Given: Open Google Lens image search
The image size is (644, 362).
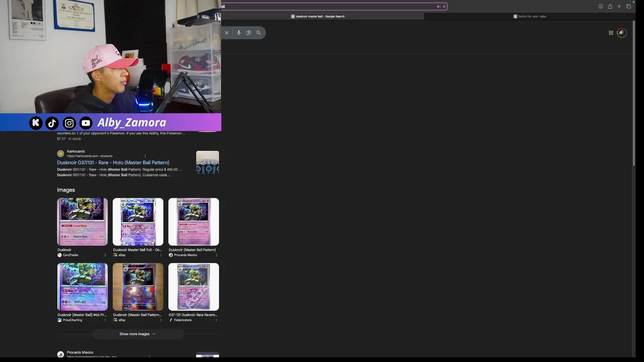Looking at the screenshot, I should pyautogui.click(x=249, y=33).
